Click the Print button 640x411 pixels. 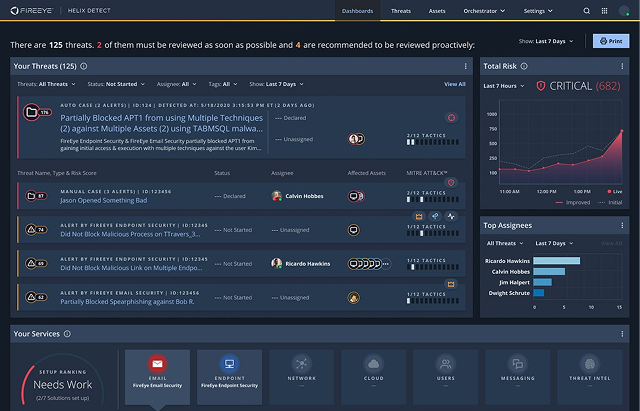pos(611,41)
